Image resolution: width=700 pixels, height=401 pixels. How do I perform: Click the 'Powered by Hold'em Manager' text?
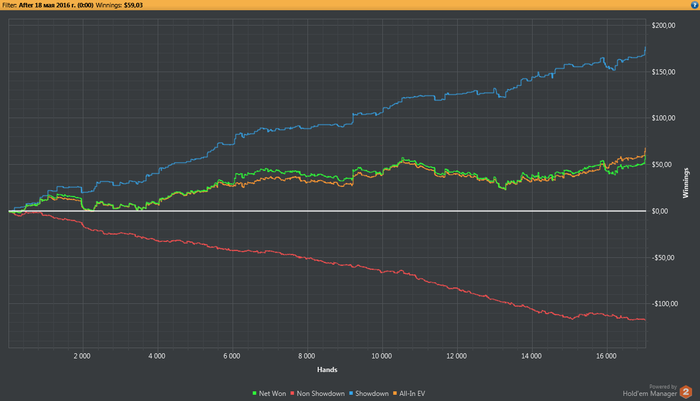pos(650,391)
